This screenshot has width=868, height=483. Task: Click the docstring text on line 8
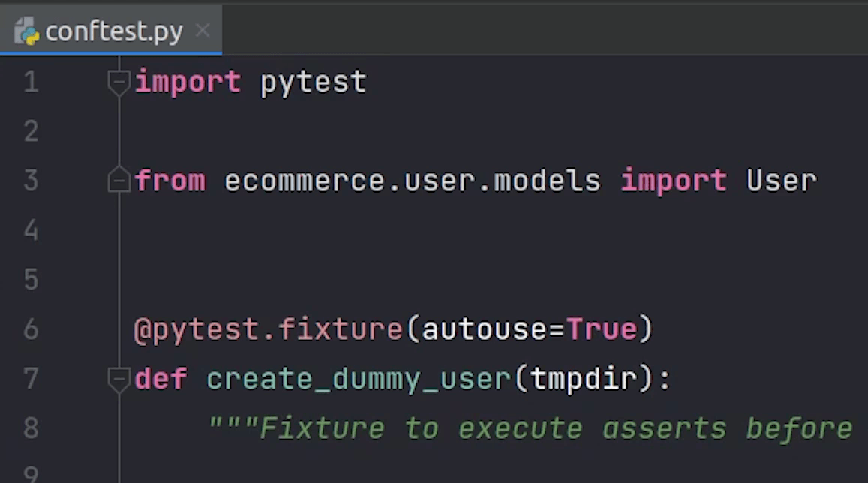pyautogui.click(x=530, y=428)
